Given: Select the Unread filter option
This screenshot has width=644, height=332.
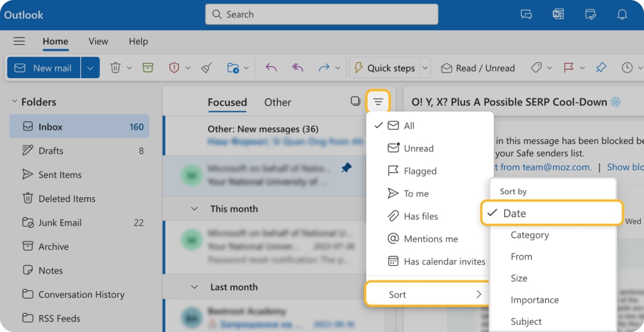Looking at the screenshot, I should (x=417, y=148).
